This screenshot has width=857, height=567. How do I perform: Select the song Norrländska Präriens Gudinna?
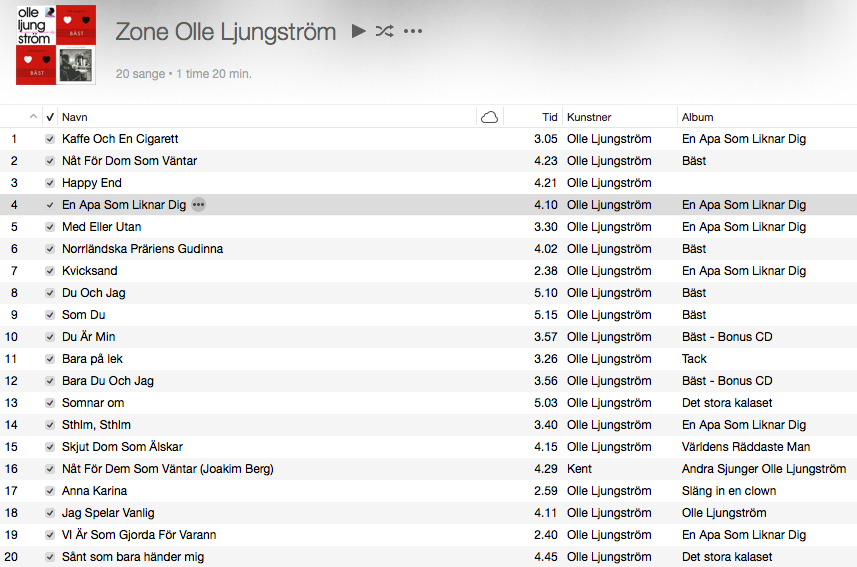pyautogui.click(x=142, y=249)
